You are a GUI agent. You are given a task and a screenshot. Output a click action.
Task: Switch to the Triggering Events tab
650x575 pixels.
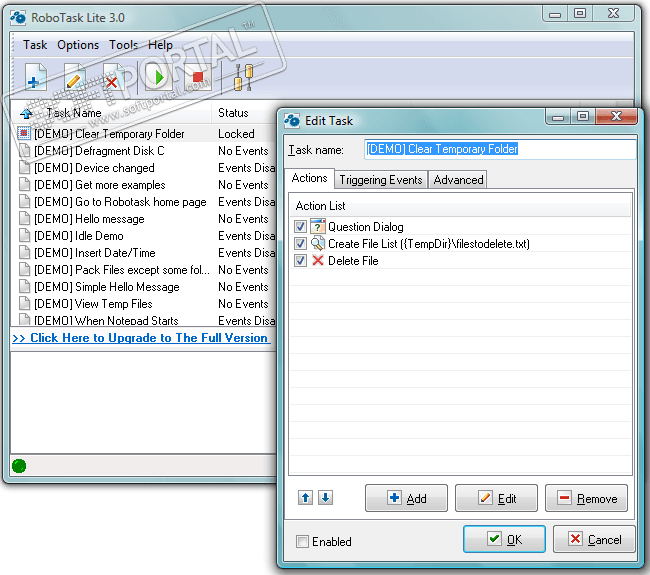coord(381,180)
